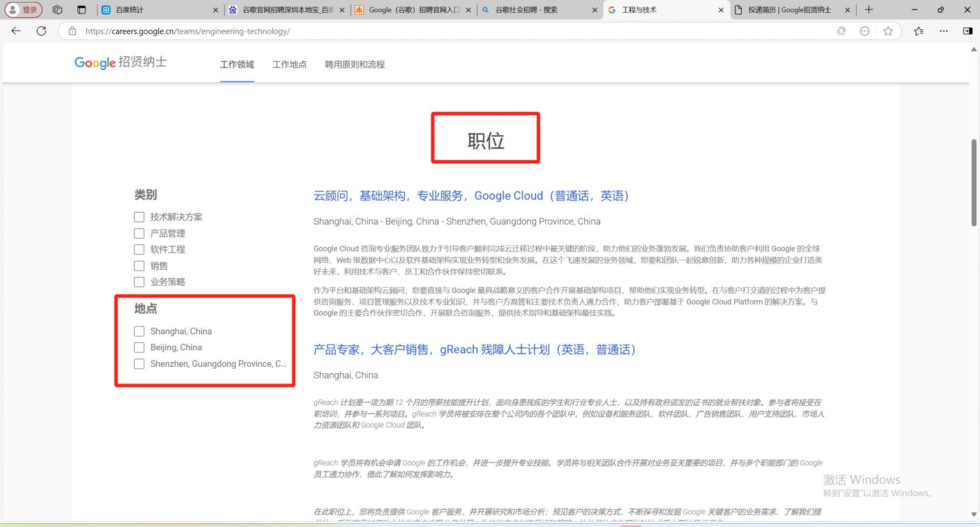This screenshot has height=527, width=980.
Task: Click the refresh-style icon in the address bar
Action: tap(841, 31)
